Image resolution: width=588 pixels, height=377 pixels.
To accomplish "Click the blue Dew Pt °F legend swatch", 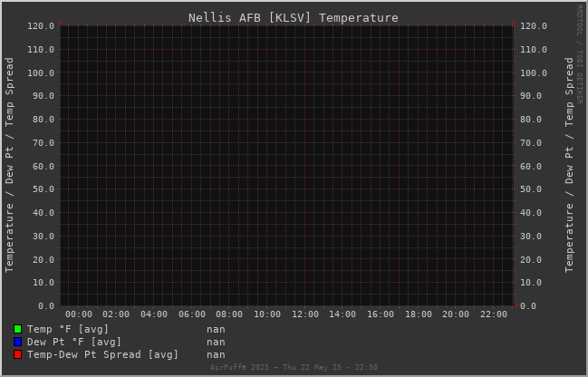I will pyautogui.click(x=17, y=342).
